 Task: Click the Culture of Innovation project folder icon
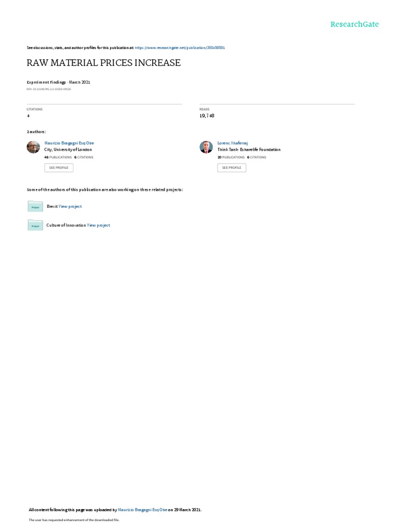point(35,225)
